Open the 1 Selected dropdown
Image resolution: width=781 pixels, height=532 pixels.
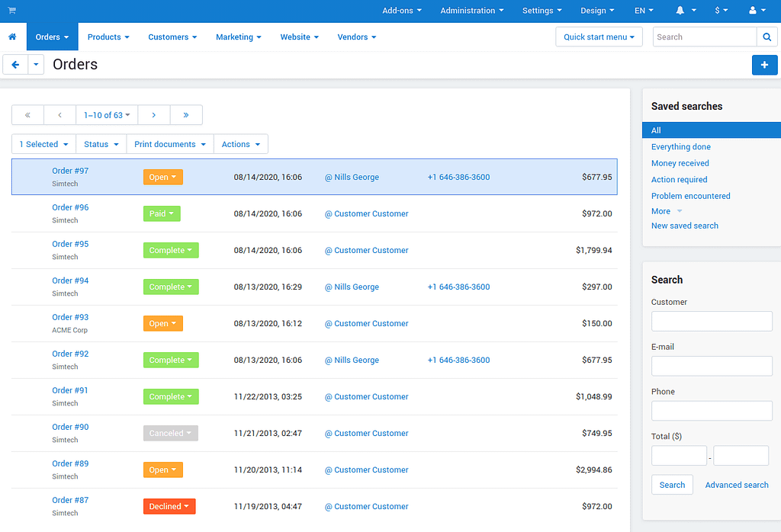click(x=43, y=144)
